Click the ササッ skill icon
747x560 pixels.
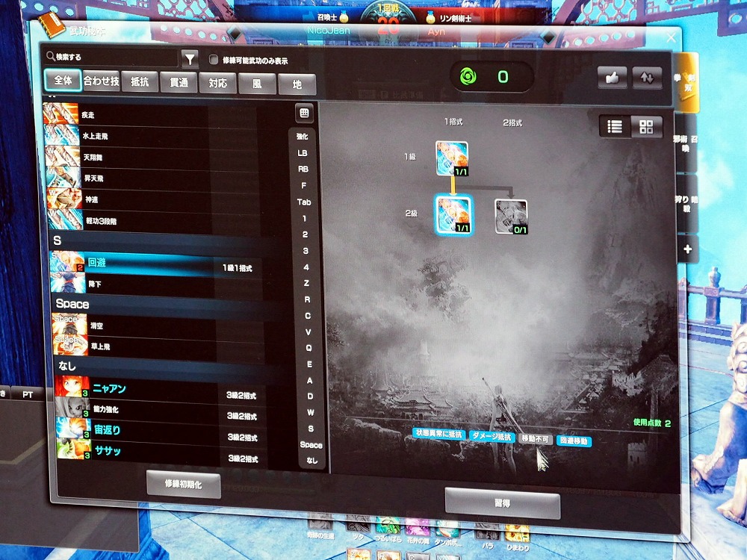74,449
